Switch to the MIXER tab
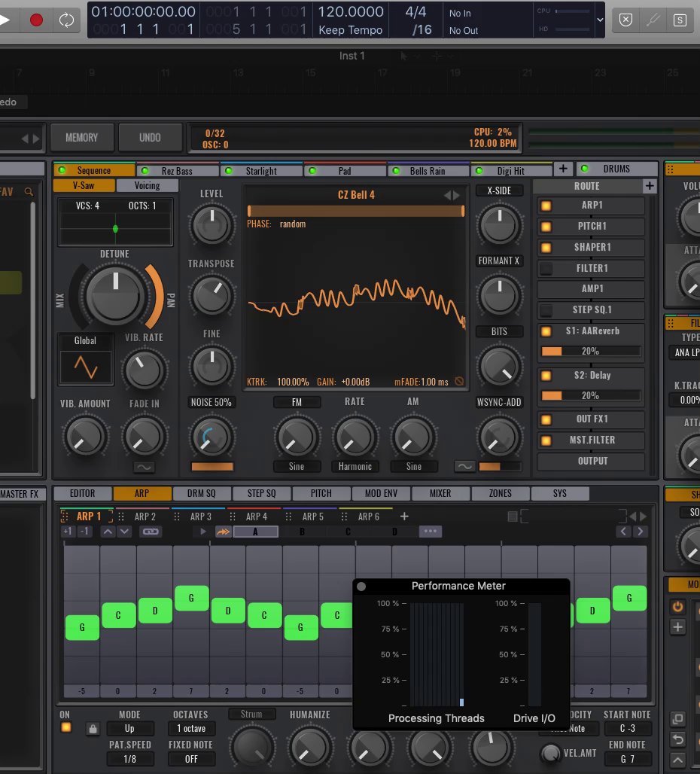Image resolution: width=700 pixels, height=774 pixels. pyautogui.click(x=440, y=494)
